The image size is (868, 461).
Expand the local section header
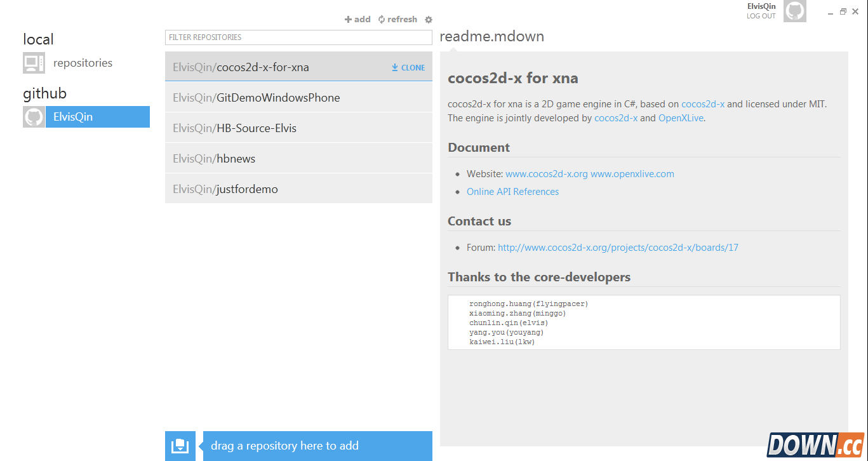[38, 39]
